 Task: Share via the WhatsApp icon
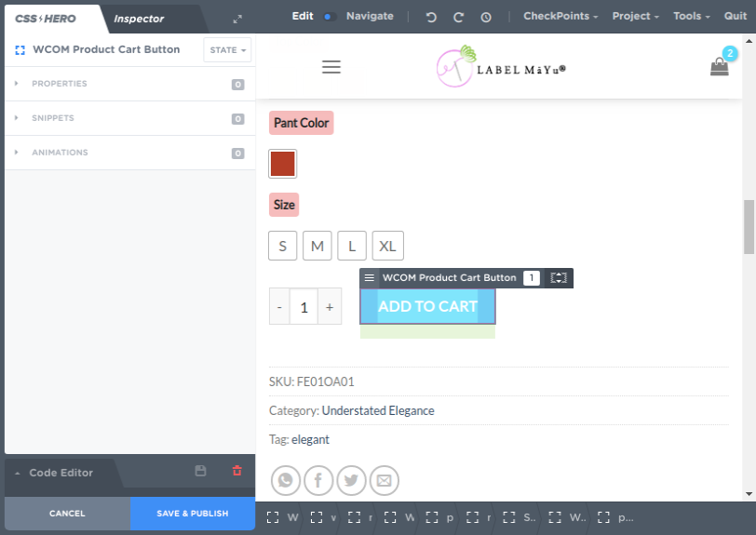click(x=286, y=480)
